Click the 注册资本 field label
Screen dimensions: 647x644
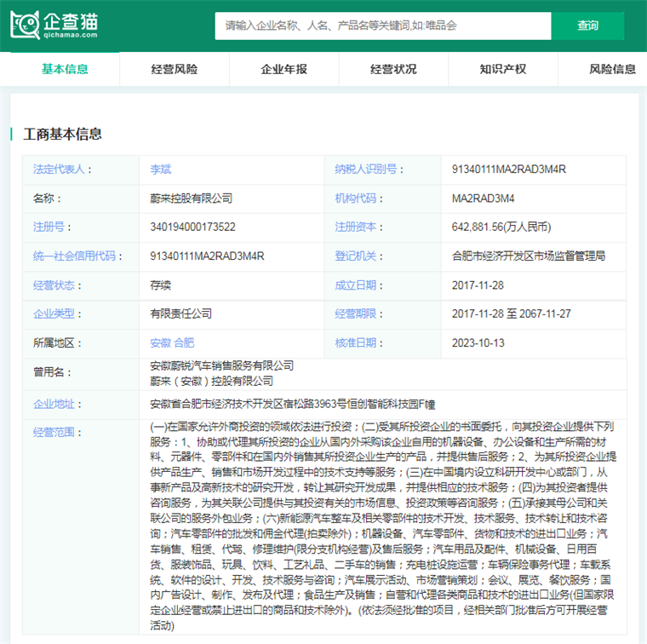click(356, 227)
